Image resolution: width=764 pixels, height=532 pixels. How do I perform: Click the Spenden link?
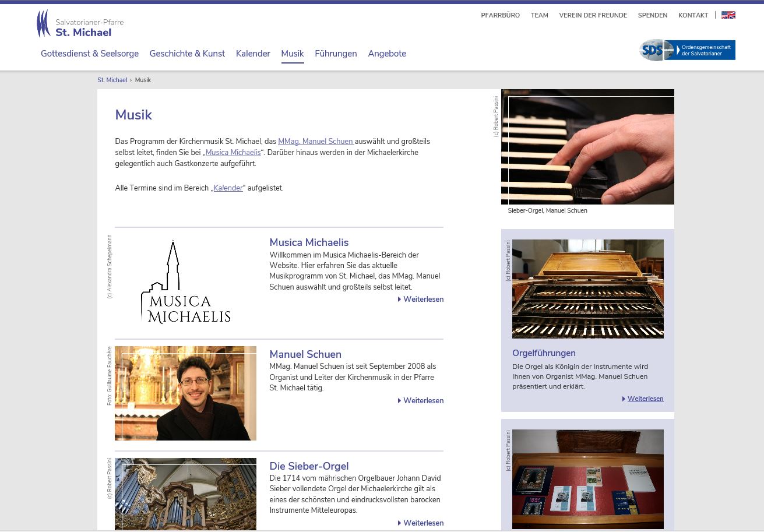tap(652, 15)
